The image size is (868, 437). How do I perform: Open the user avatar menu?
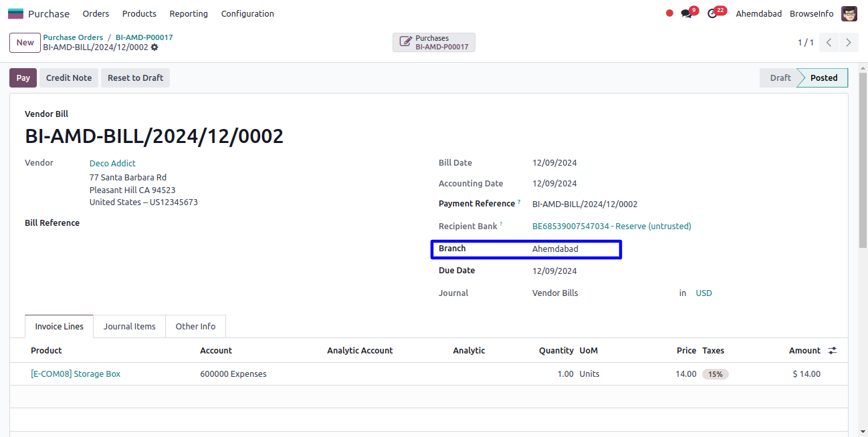click(849, 13)
